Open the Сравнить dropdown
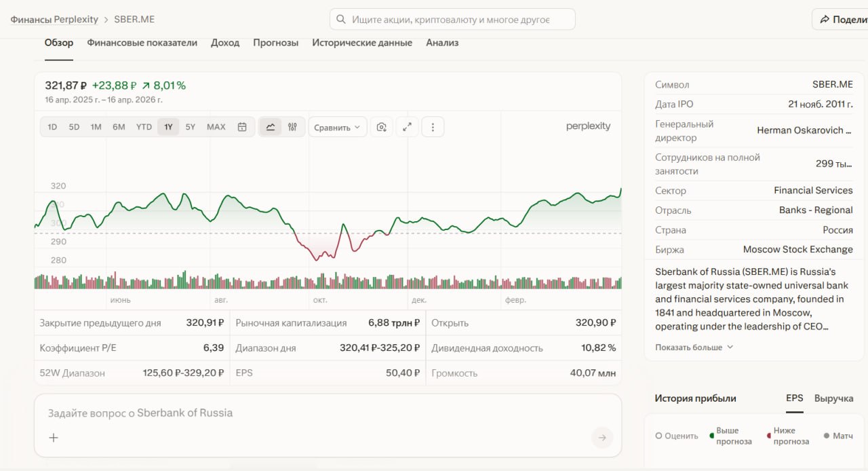868x471 pixels. point(337,127)
